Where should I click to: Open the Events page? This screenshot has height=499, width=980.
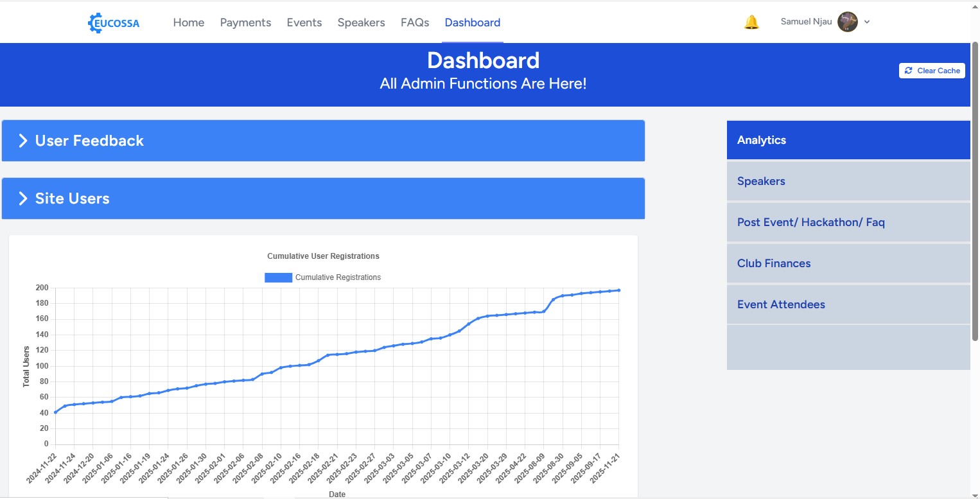coord(304,22)
